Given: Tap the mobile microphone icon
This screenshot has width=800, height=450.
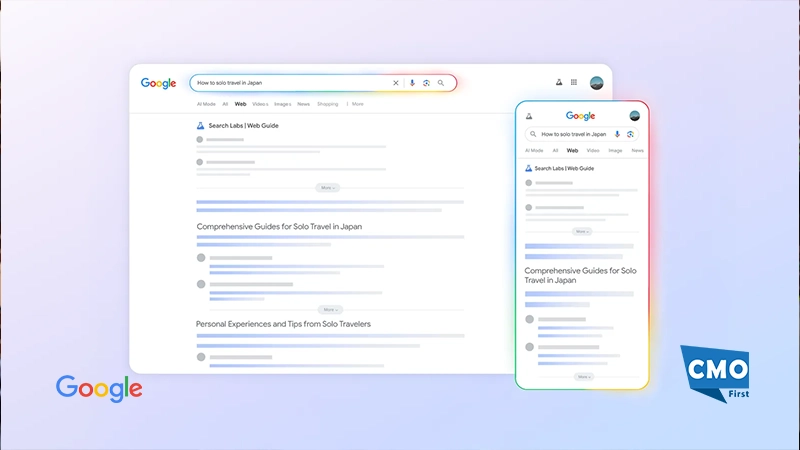Looking at the screenshot, I should (x=617, y=134).
